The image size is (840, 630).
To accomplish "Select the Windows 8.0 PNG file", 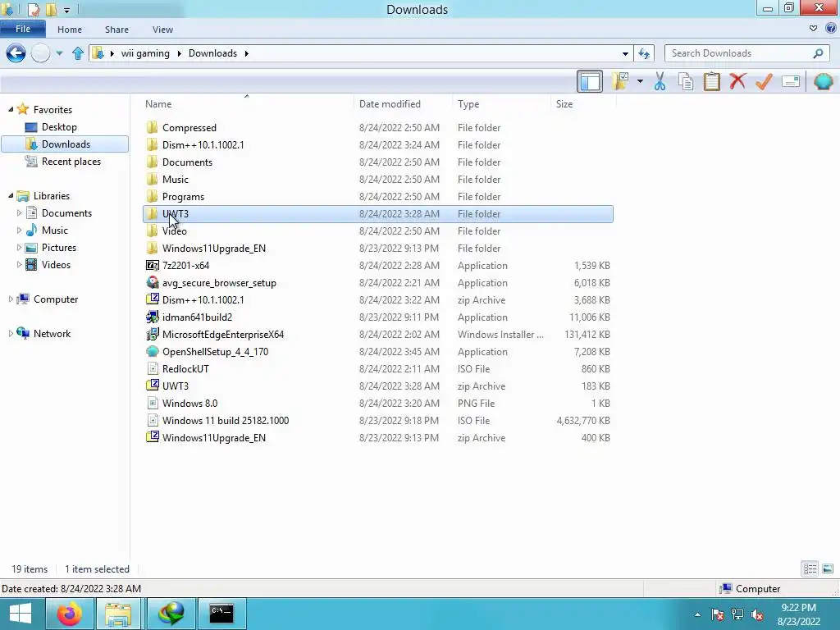I will tap(378, 404).
